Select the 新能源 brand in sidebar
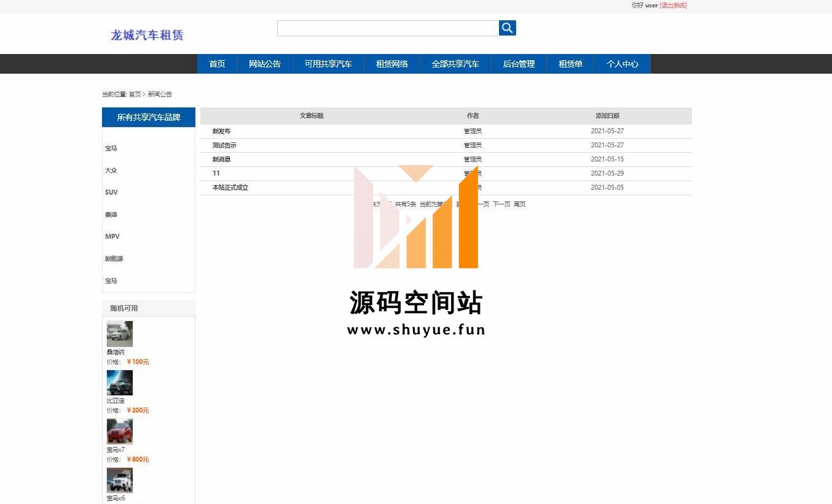Screen dimensions: 832x504 [x=114, y=259]
